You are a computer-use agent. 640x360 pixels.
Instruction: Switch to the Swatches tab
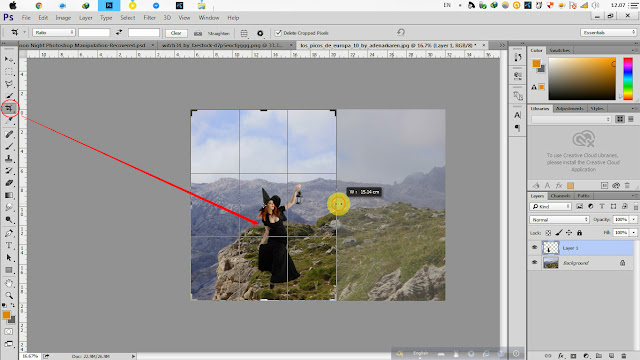(560, 50)
